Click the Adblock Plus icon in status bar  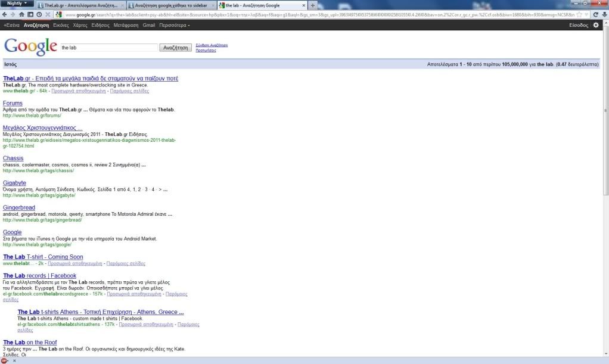(x=5, y=360)
